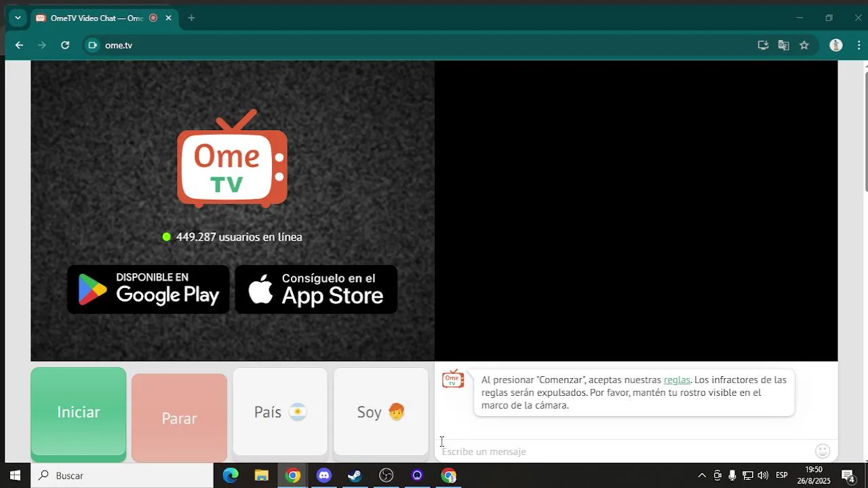Open the camera site permissions icon
This screenshot has height=488, width=868.
(93, 45)
